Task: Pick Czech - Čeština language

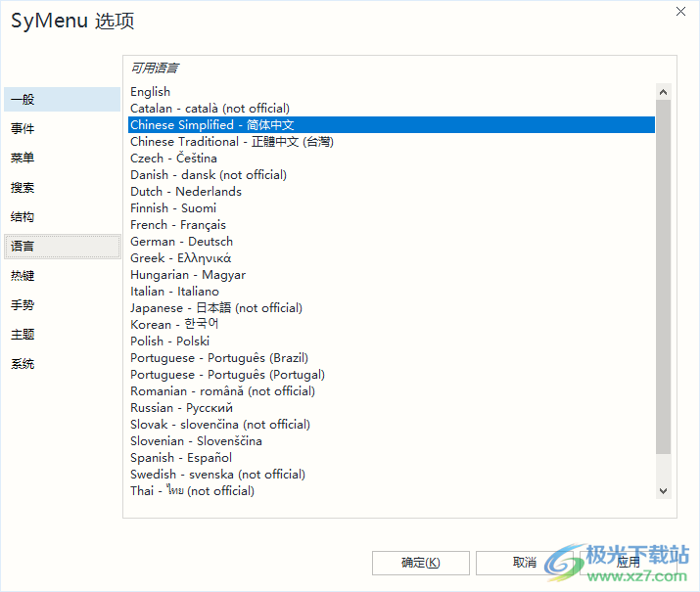Action: [x=392, y=159]
